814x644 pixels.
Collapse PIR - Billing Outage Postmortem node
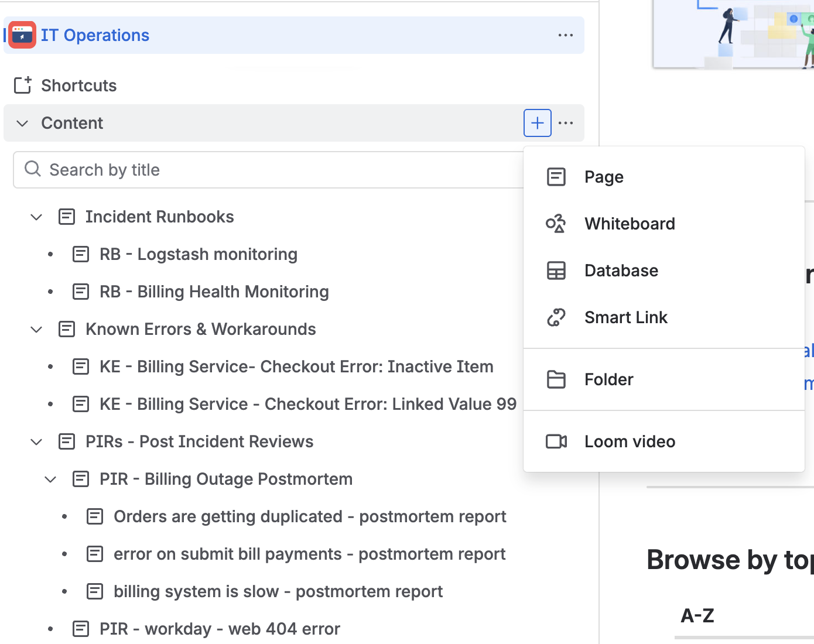point(50,479)
